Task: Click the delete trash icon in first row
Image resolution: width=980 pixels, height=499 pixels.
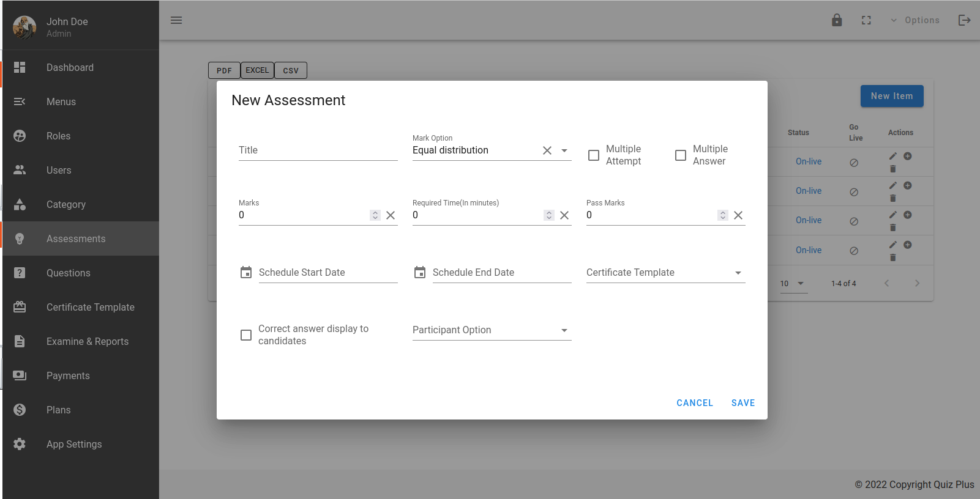Action: point(892,169)
